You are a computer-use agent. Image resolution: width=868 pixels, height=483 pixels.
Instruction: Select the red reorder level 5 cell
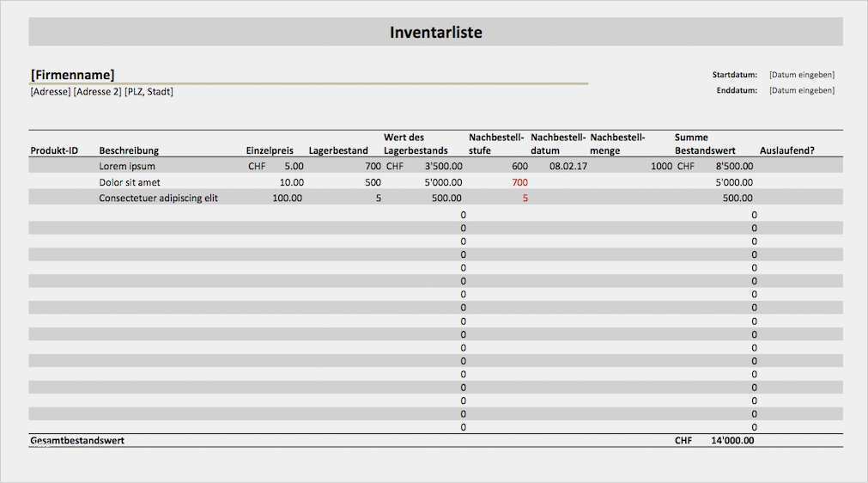click(x=525, y=198)
